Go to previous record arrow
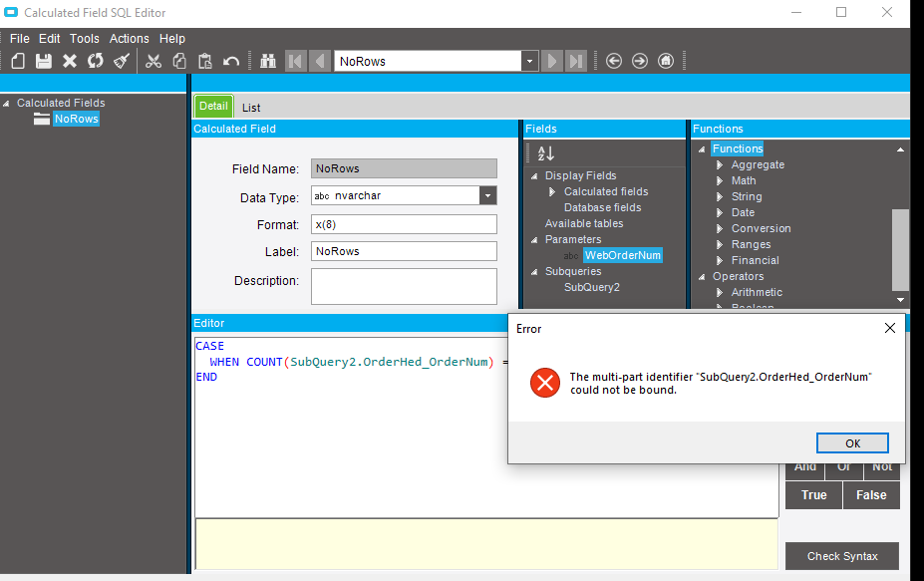 (320, 61)
